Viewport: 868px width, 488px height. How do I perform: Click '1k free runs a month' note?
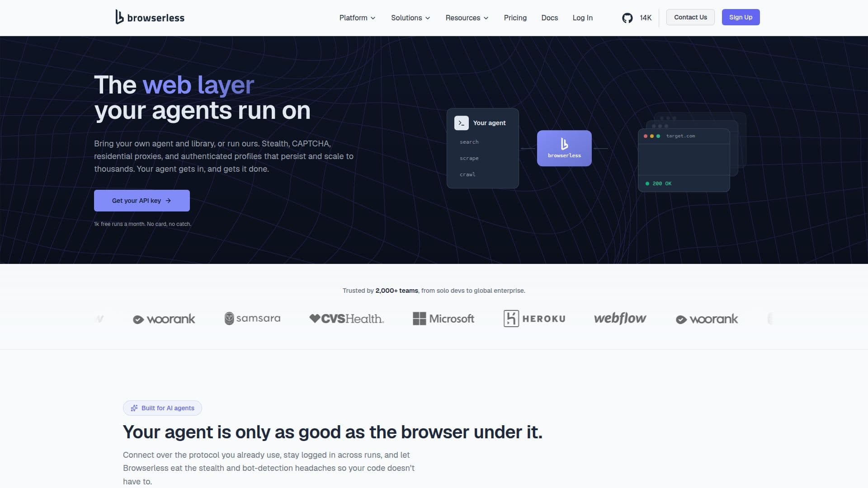(x=142, y=224)
